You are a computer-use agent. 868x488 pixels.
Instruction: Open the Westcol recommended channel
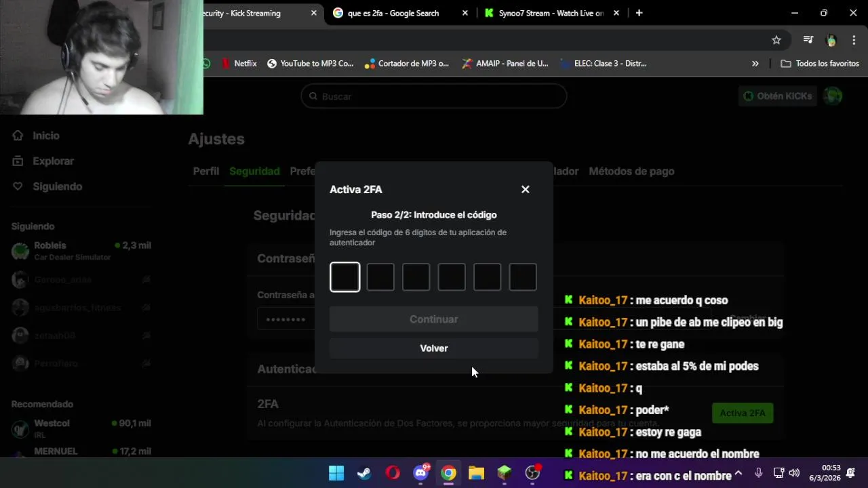(81, 428)
